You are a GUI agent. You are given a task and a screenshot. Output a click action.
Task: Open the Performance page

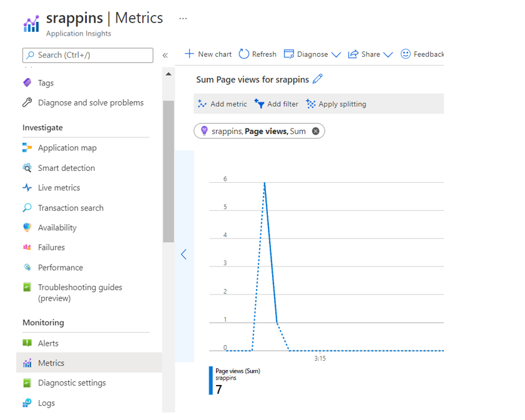click(61, 267)
